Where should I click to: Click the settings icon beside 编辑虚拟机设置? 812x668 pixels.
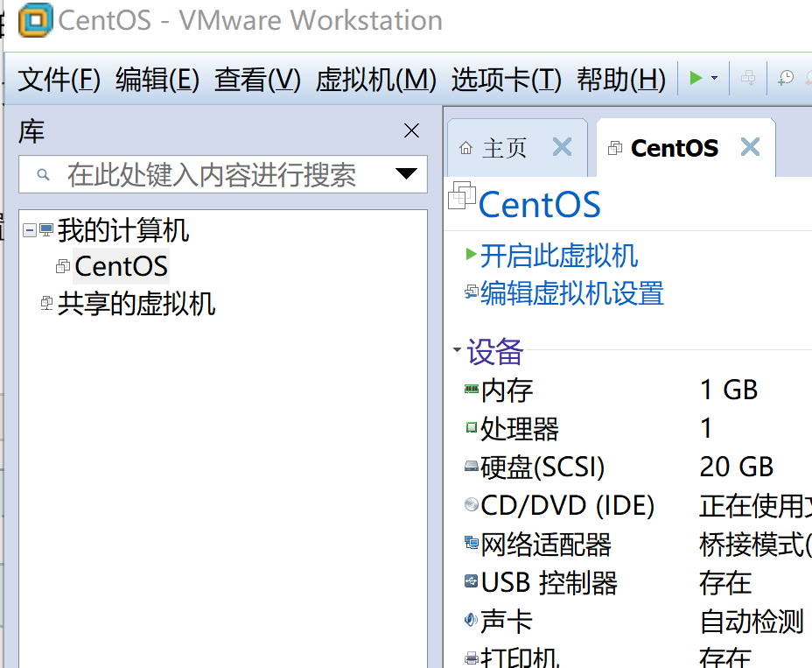(472, 292)
